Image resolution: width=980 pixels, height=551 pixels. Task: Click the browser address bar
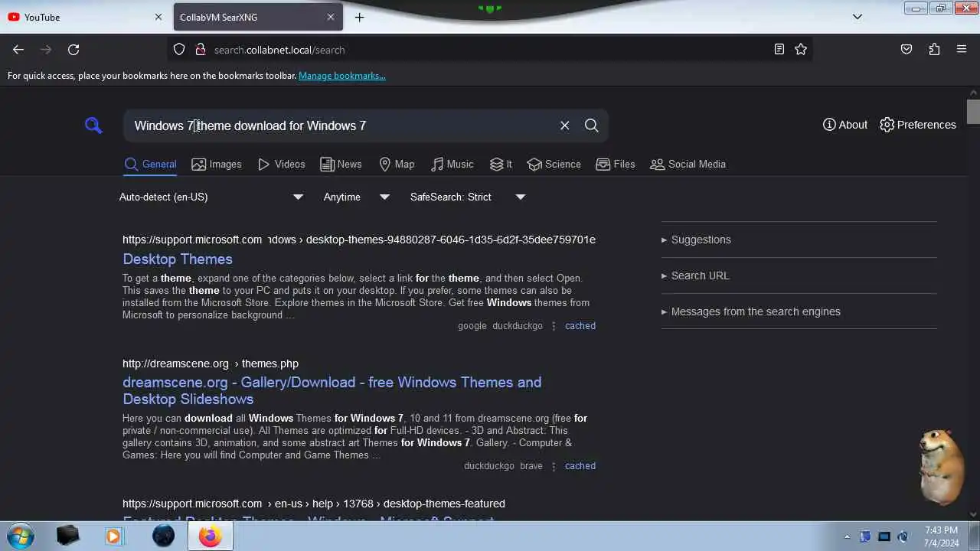[490, 50]
